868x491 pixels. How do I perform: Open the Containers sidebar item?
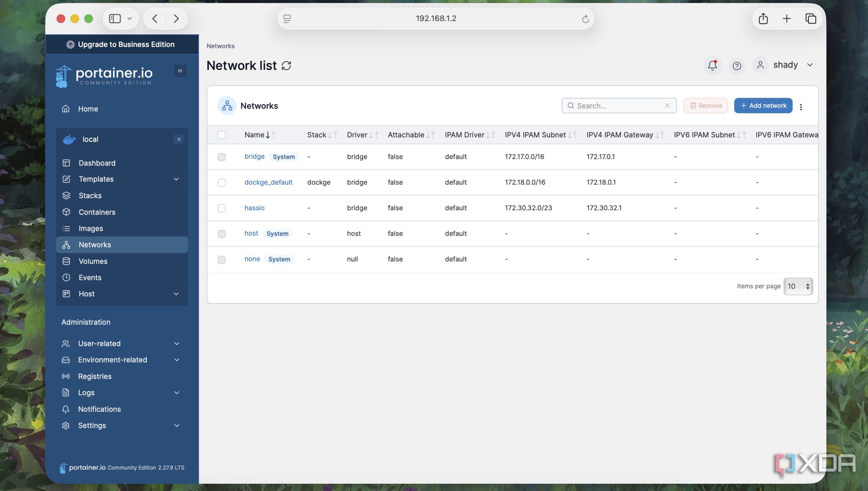122,212
